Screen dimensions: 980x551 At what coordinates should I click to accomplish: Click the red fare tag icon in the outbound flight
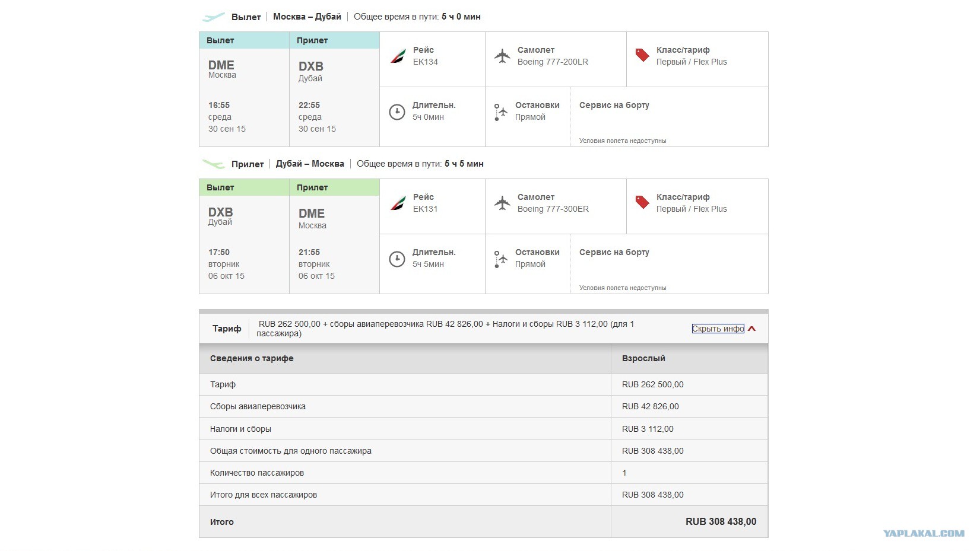[x=642, y=55]
